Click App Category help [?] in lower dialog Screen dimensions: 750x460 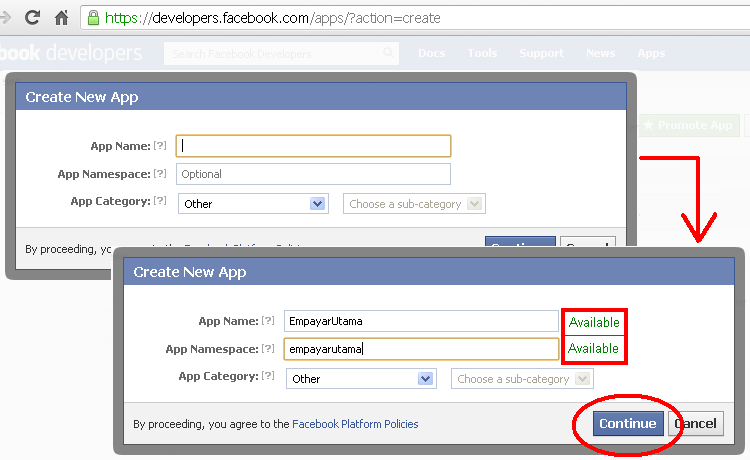coord(268,376)
